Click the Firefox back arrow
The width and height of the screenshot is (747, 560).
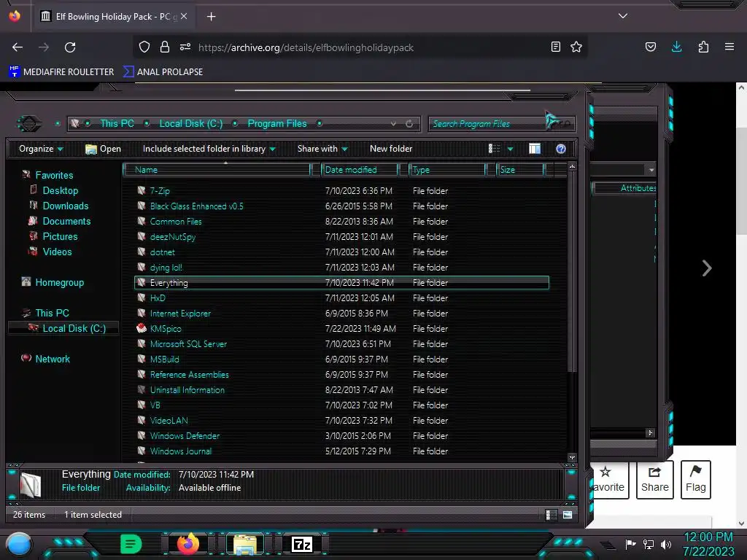coord(18,47)
